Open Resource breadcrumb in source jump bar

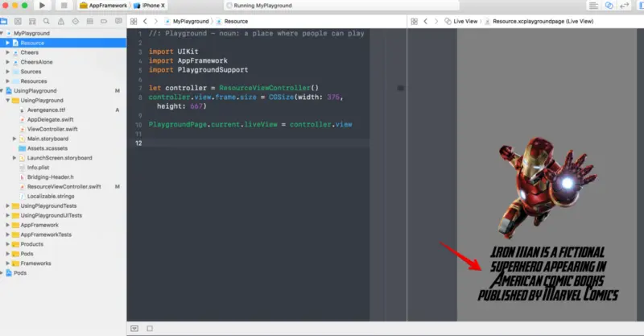point(232,22)
